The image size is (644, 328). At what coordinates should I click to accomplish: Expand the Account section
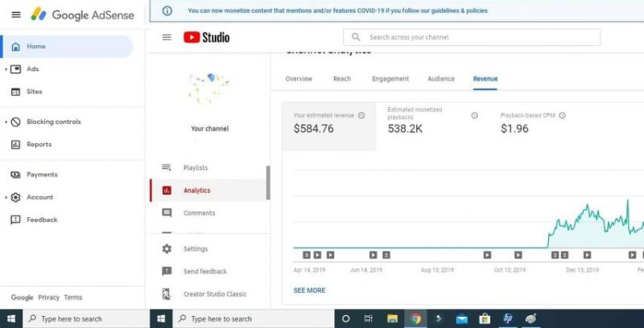tap(6, 197)
